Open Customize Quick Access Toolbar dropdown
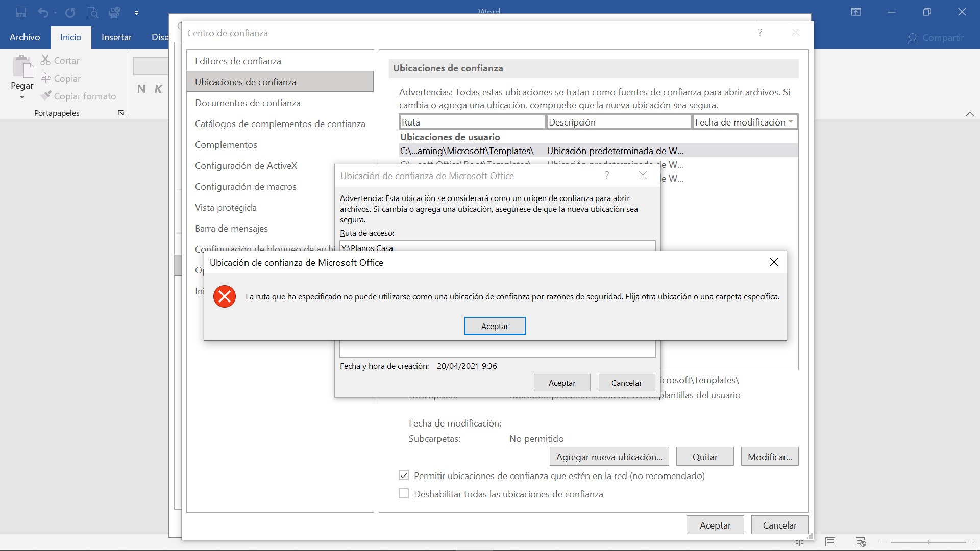This screenshot has height=551, width=980. pos(136,13)
